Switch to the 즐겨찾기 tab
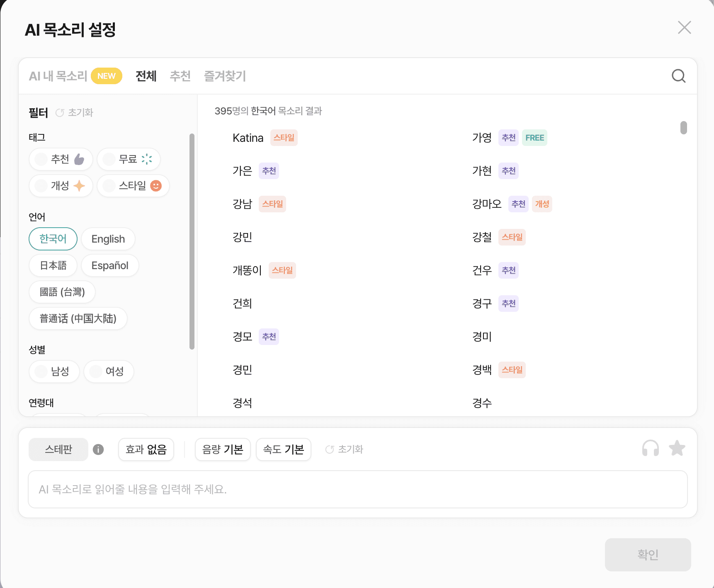Viewport: 714px width, 588px height. pyautogui.click(x=225, y=76)
